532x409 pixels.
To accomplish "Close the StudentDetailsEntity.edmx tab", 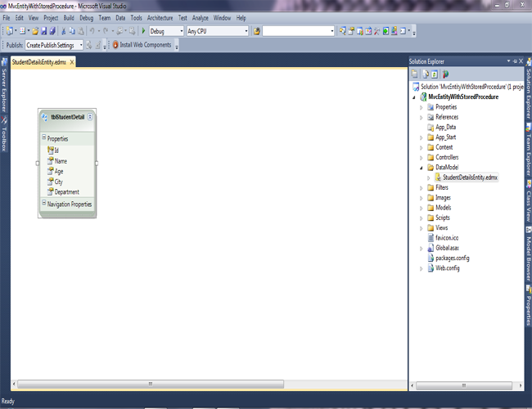I will [x=72, y=62].
